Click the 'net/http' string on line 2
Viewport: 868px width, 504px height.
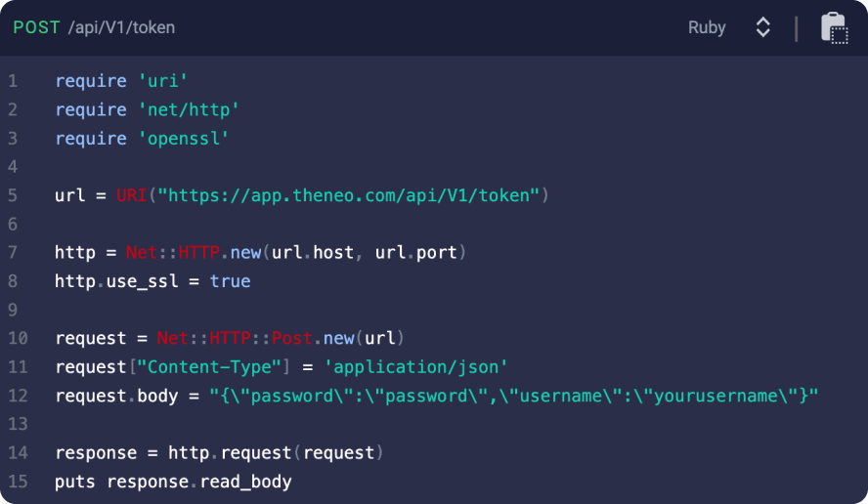[x=189, y=109]
